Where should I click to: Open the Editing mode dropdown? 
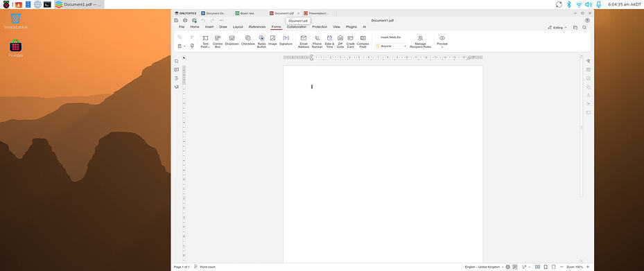click(557, 28)
